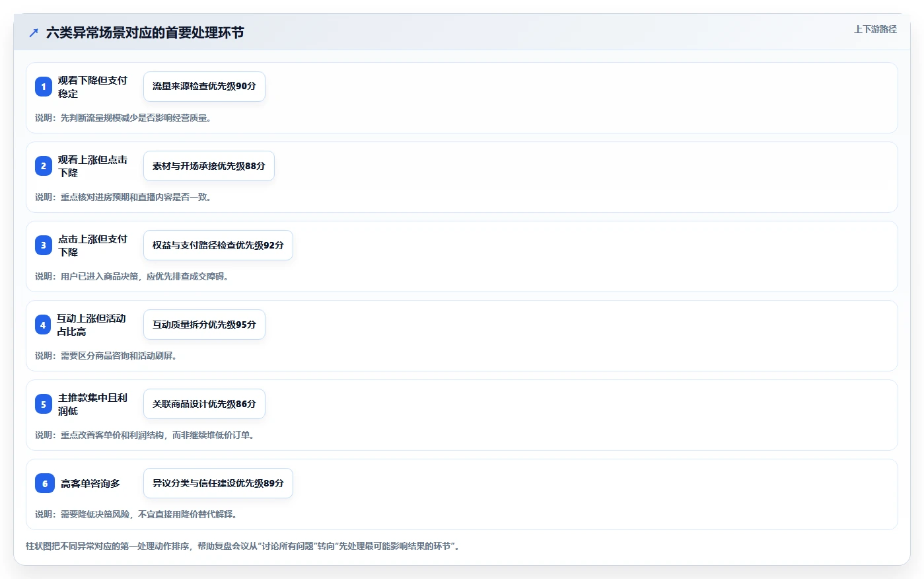Viewport: 924px width, 579px height.
Task: Click scenario title 主推款集中且利润低
Action: pyautogui.click(x=92, y=404)
